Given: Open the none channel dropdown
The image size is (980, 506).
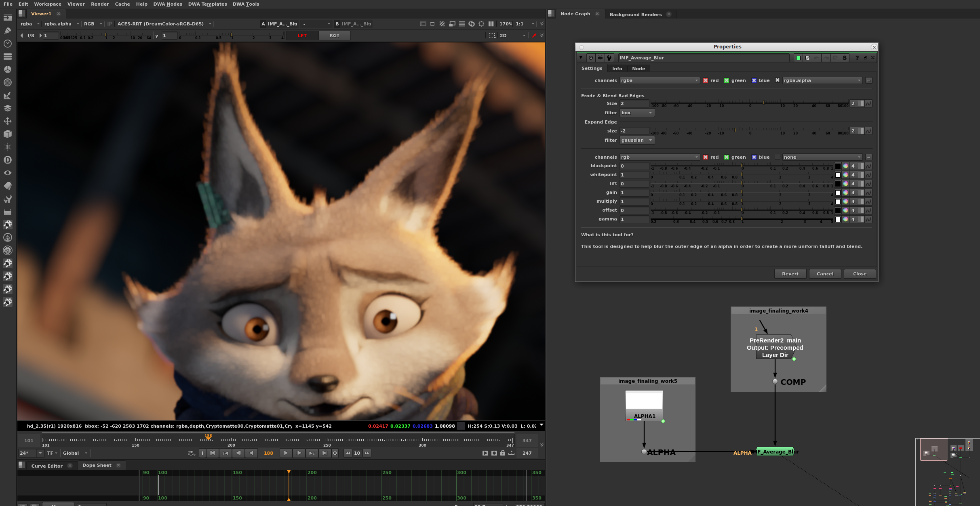Looking at the screenshot, I should pos(822,157).
